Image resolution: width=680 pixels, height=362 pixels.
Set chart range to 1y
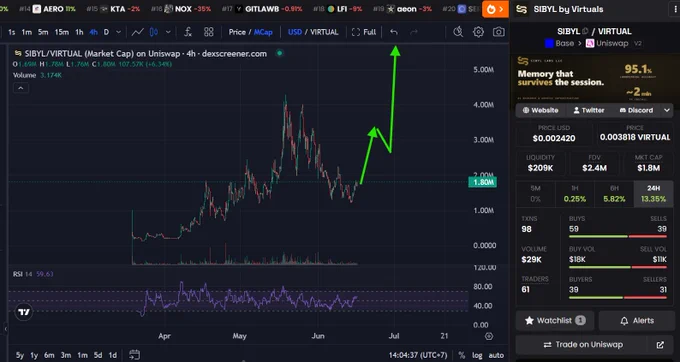coord(34,355)
